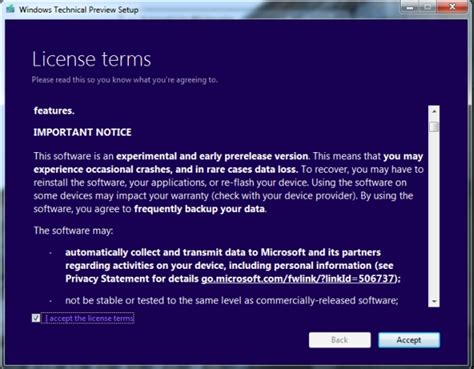Go back with the Back button
Viewport: 474px width, 369px height.
pos(340,340)
